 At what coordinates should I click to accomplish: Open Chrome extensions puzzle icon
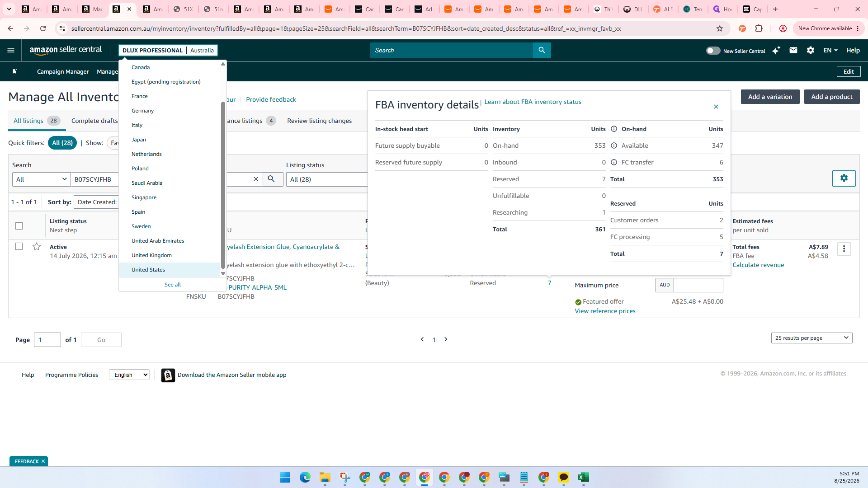coord(759,28)
